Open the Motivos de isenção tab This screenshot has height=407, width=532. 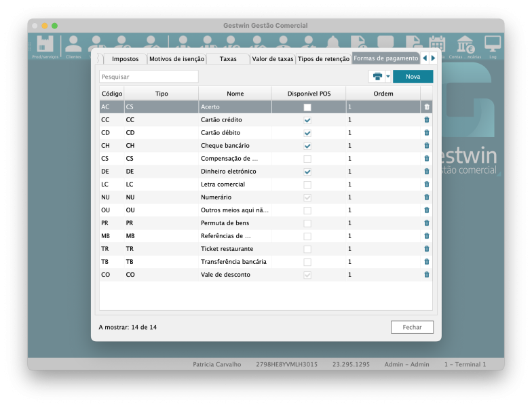pyautogui.click(x=176, y=59)
